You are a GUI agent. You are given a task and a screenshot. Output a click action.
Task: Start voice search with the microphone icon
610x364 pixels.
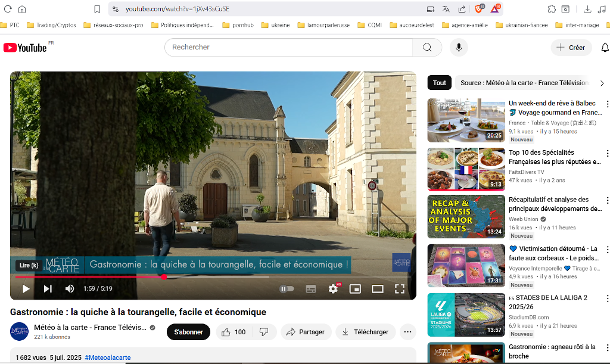coord(459,47)
